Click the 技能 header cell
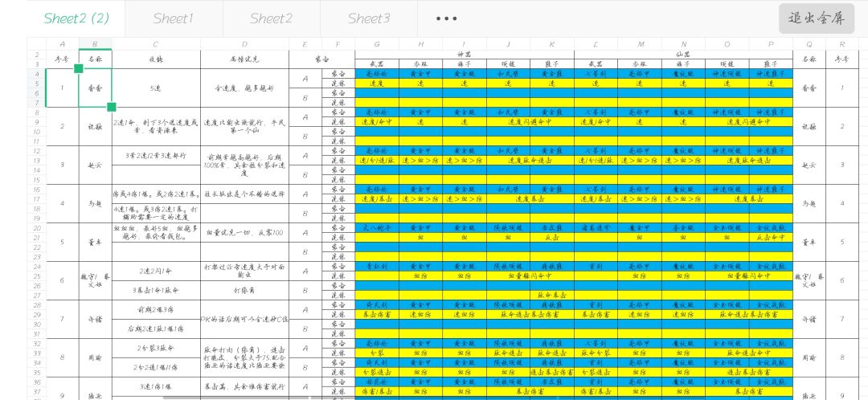This screenshot has height=400, width=868. (156, 59)
